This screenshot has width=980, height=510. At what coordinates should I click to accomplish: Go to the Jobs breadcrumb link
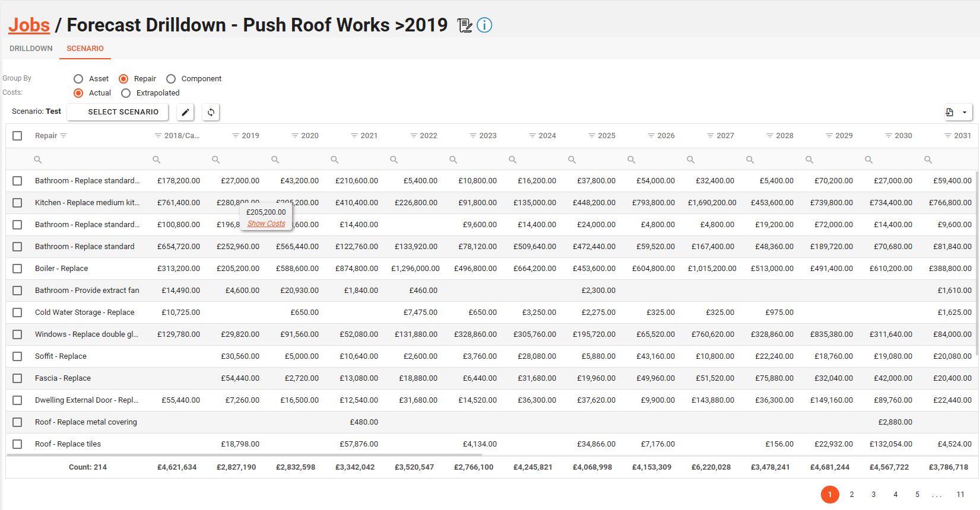29,26
